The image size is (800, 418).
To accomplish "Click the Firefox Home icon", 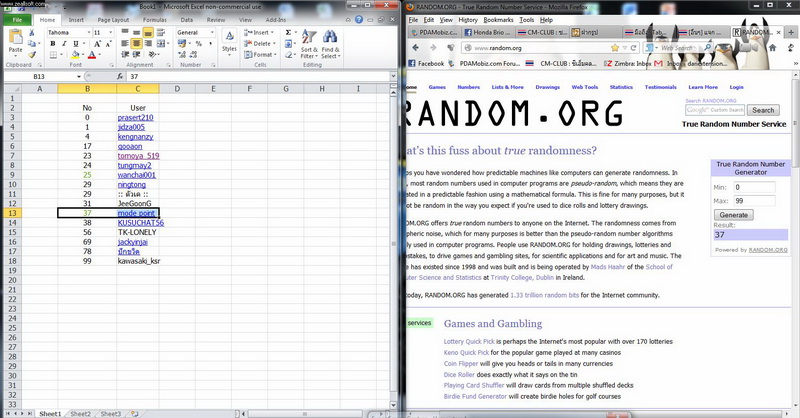I will tap(772, 47).
